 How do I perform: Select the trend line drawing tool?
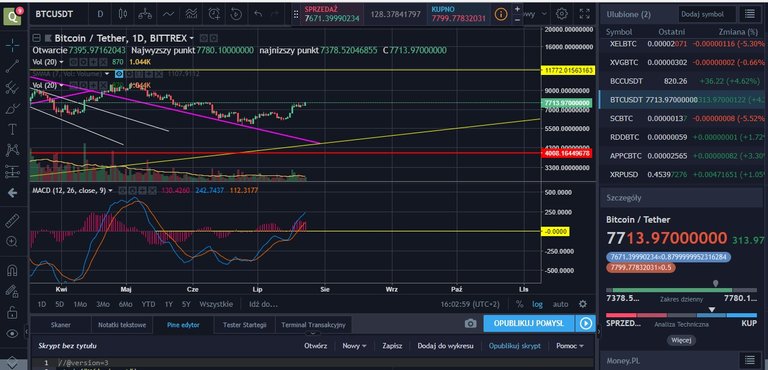point(12,66)
